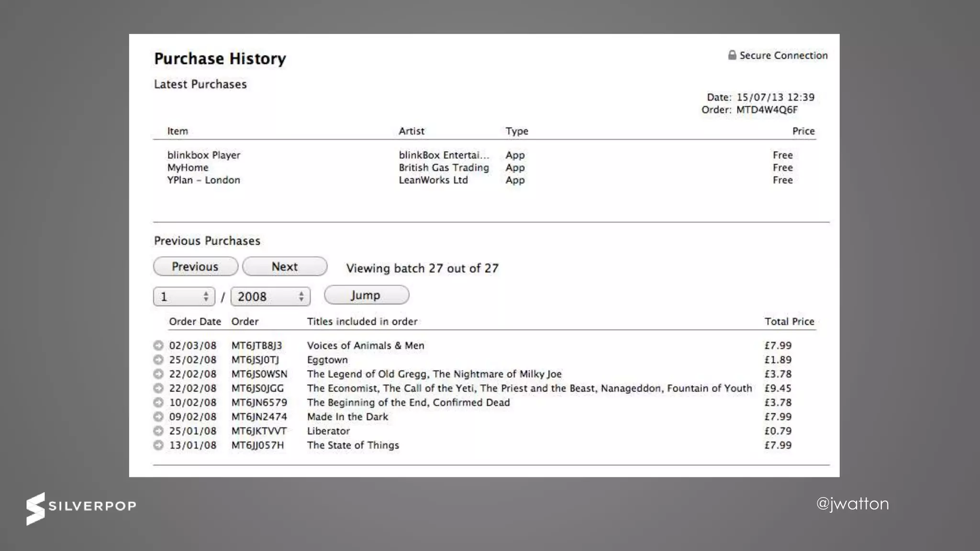Open details arrow for Eggtown order
This screenshot has height=551, width=980.
[x=158, y=360]
